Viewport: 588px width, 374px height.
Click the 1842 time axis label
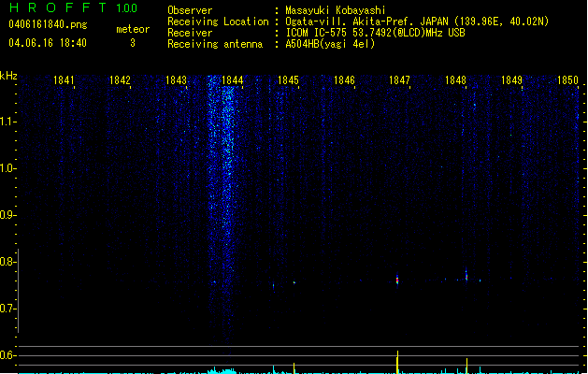tap(120, 79)
